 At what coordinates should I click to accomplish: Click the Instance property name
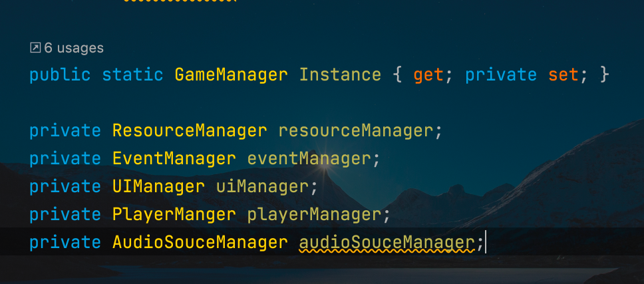tap(340, 75)
